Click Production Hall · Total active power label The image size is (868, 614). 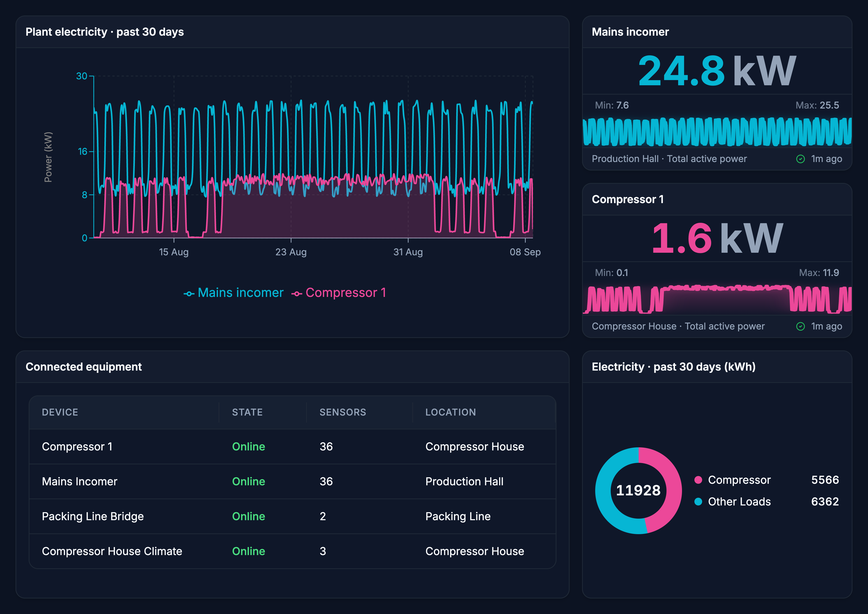click(669, 159)
